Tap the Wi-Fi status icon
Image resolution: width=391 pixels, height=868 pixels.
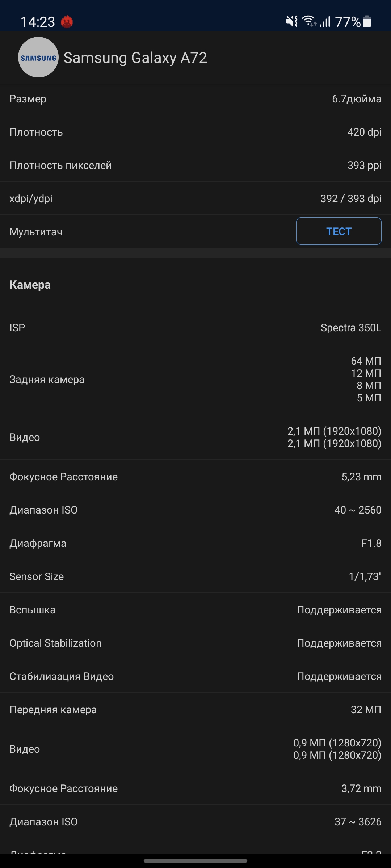[309, 21]
